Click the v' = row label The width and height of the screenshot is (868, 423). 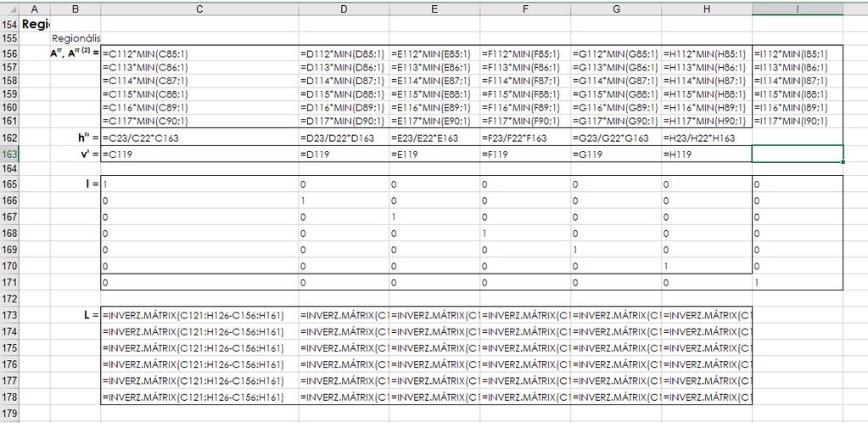coord(90,154)
